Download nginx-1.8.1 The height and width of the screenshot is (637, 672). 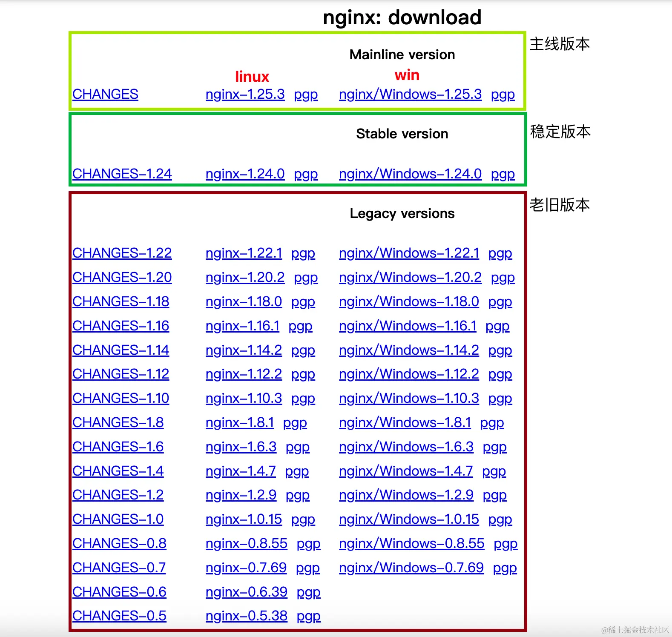click(240, 422)
